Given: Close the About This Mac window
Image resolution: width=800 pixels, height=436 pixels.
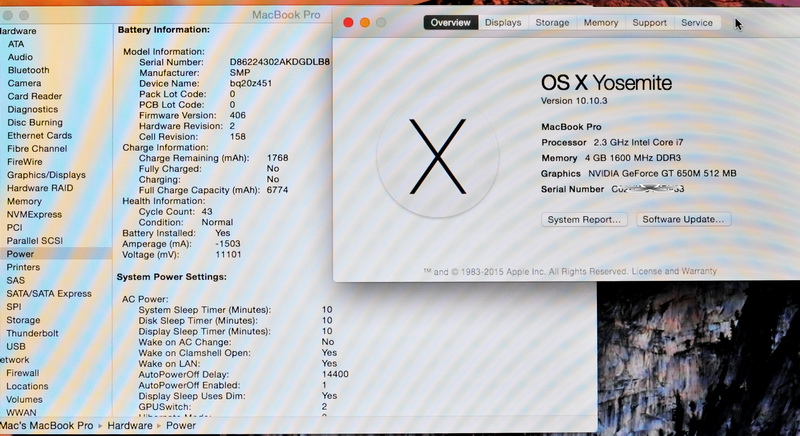Looking at the screenshot, I should point(348,22).
